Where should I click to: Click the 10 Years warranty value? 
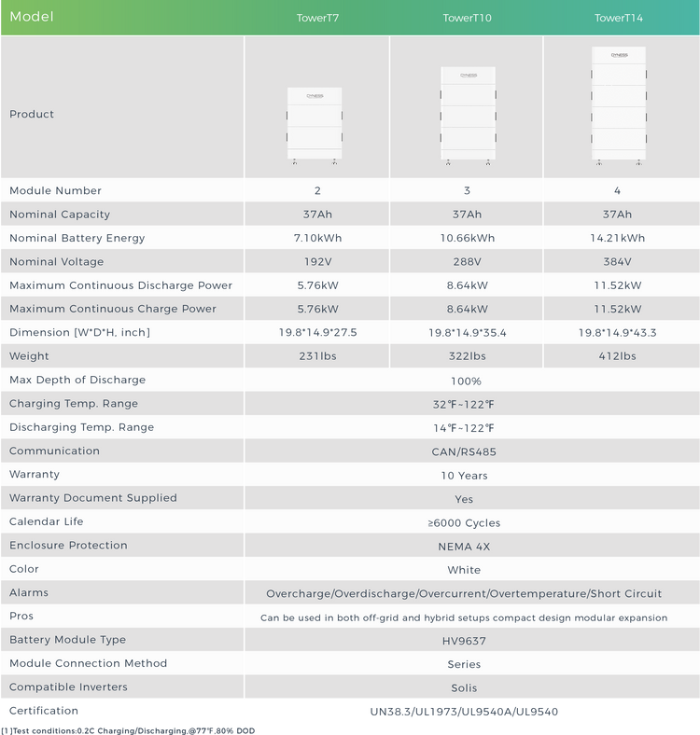[464, 476]
